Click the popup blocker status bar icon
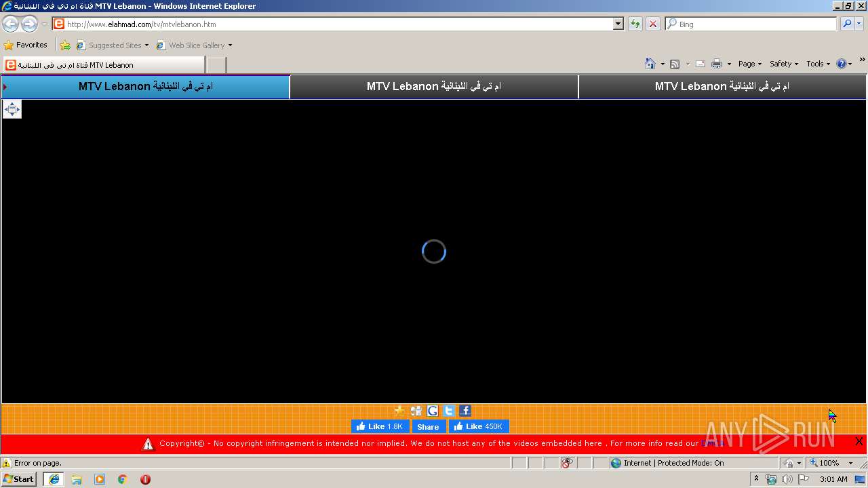The width and height of the screenshot is (868, 488). pyautogui.click(x=567, y=463)
